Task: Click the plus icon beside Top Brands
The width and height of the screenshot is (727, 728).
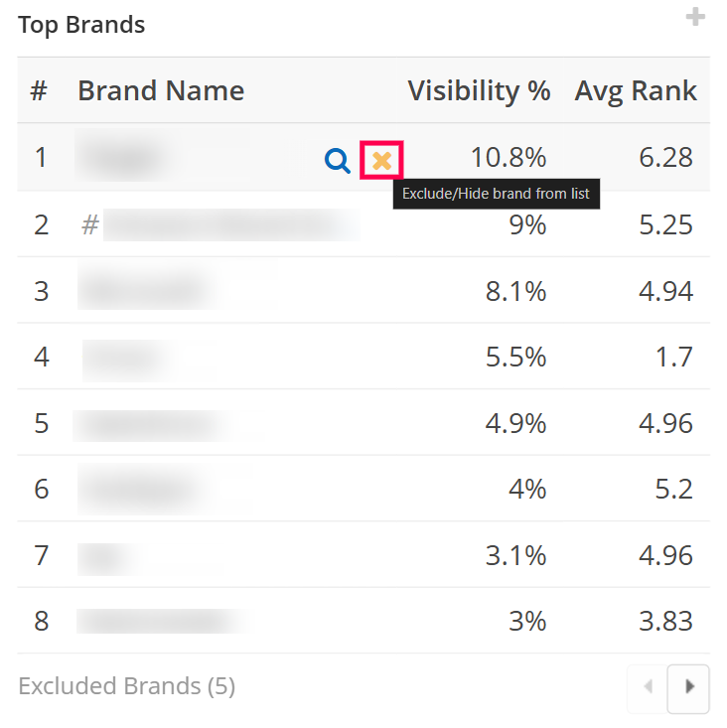Action: tap(695, 18)
